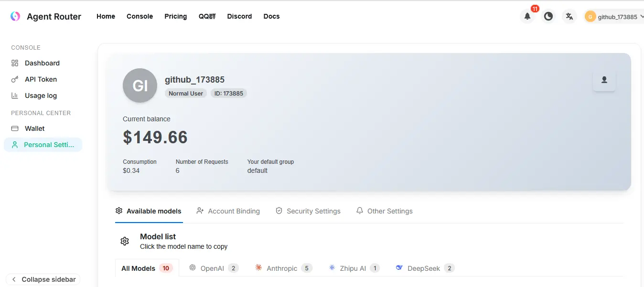Screen dimensions: 644x287
Task: Switch to the Security Settings tab
Action: point(308,211)
